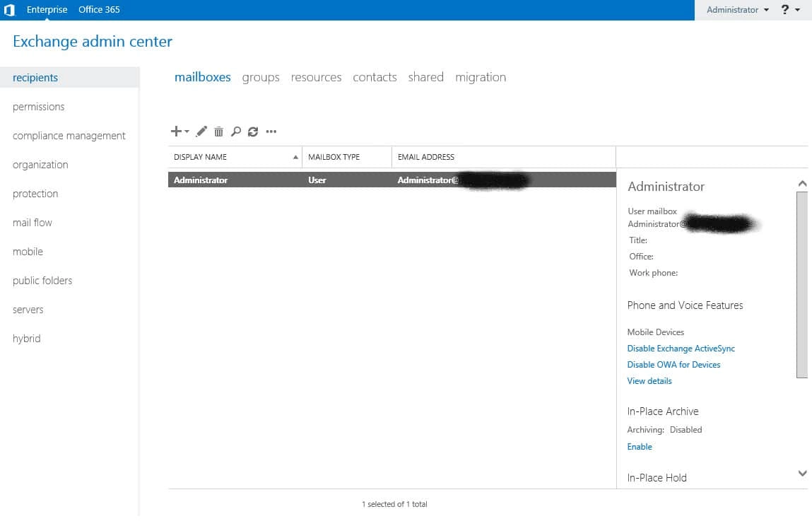Viewport: 812px width, 526px height.
Task: Open the shared tab
Action: [x=425, y=77]
